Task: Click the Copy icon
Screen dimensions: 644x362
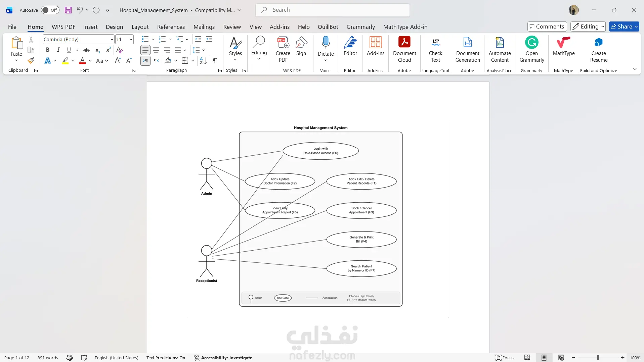Action: pos(31,50)
